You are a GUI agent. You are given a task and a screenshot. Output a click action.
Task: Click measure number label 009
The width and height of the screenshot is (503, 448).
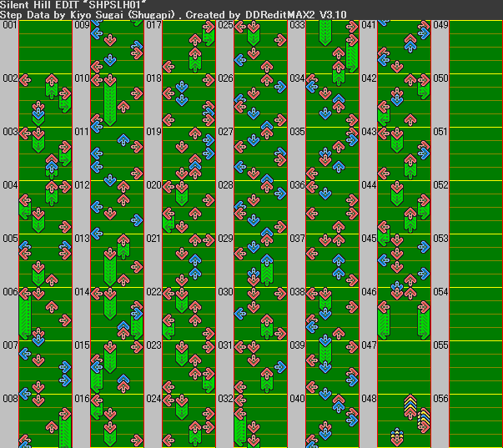(x=82, y=25)
